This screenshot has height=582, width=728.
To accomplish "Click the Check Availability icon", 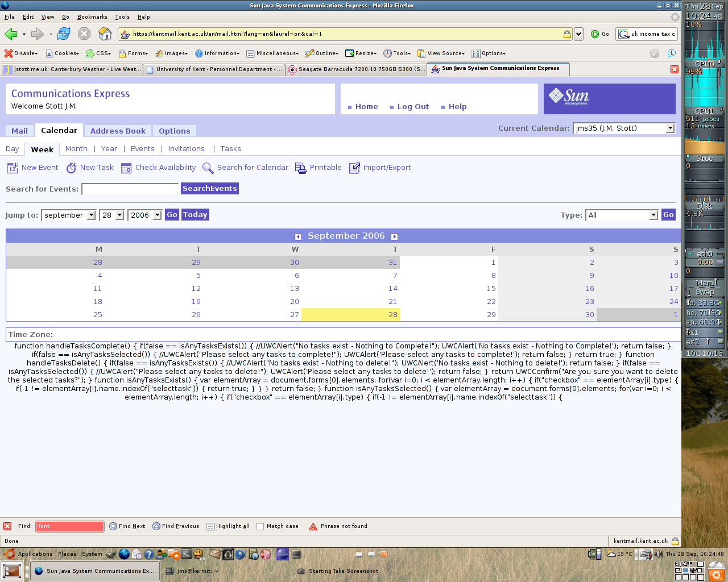I will [126, 168].
